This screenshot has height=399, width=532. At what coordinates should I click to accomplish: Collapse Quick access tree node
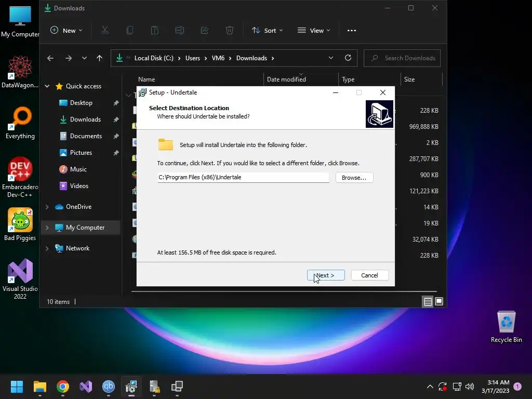click(x=47, y=86)
